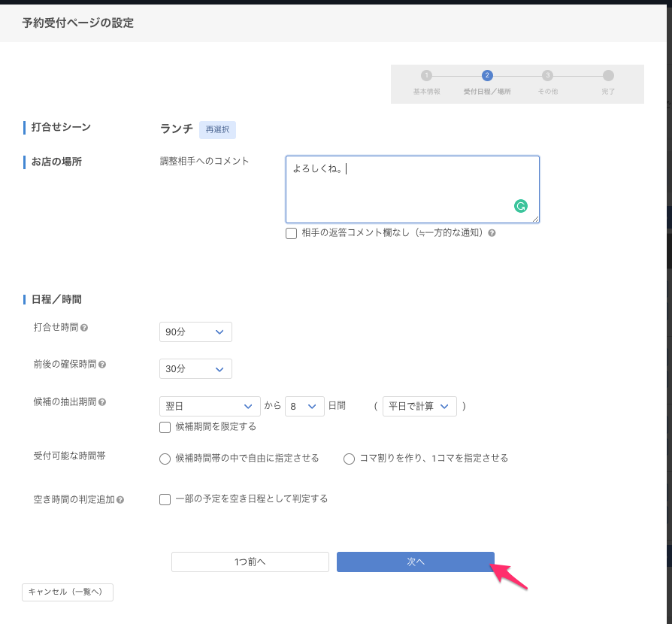Proceed with the 次へ button
The width and height of the screenshot is (672, 624).
pyautogui.click(x=415, y=562)
